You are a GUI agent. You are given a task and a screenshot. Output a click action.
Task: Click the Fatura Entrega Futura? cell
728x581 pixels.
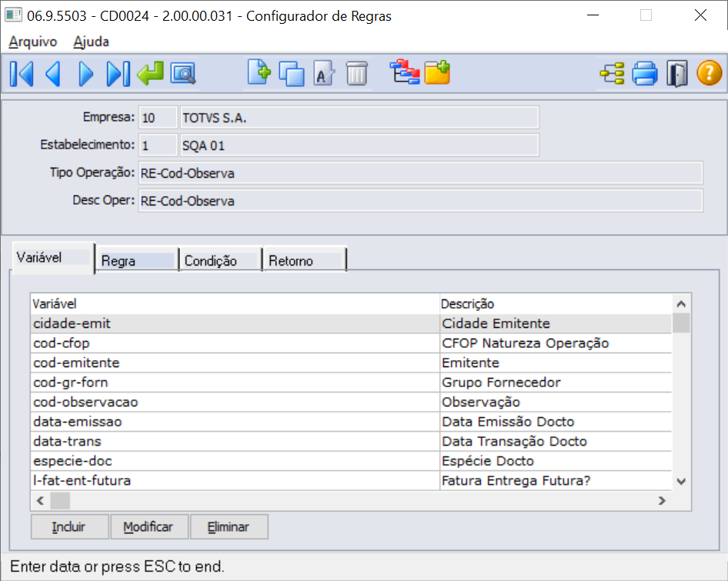click(x=556, y=481)
